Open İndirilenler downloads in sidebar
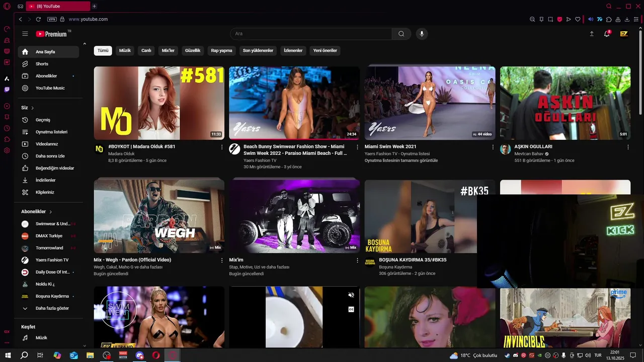 (x=48, y=180)
